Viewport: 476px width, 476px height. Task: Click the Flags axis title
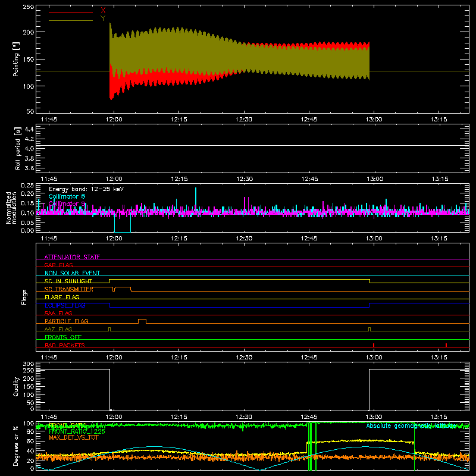[24, 297]
